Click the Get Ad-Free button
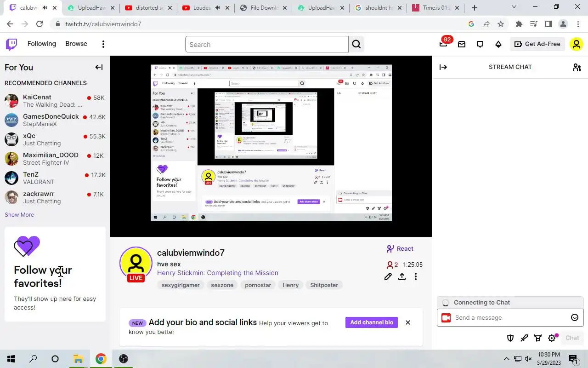The image size is (588, 368). coord(537,44)
